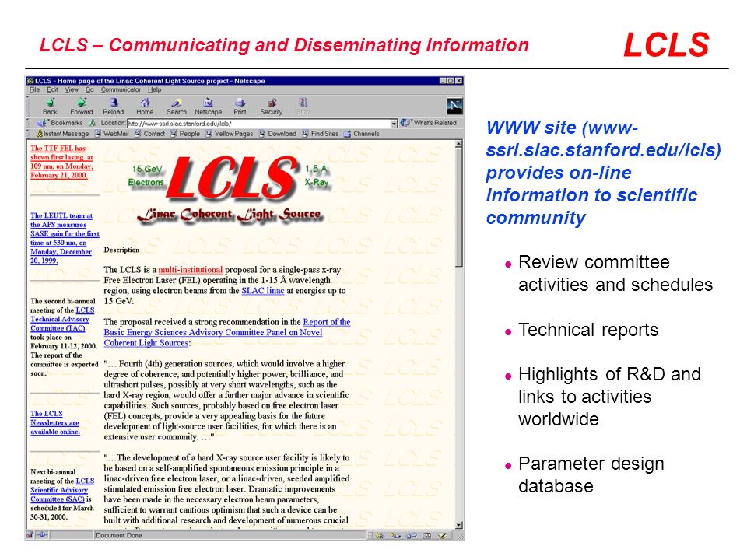
Task: Click the Parameter design database bullet
Action: click(x=591, y=474)
